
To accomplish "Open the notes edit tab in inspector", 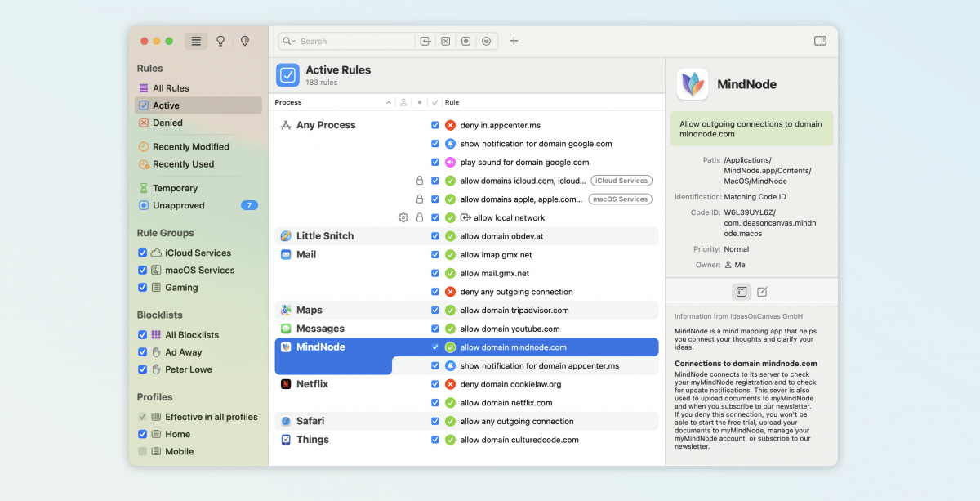I will (x=762, y=292).
